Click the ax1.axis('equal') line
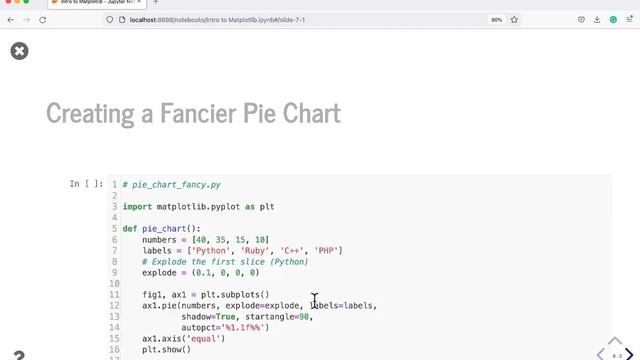Viewport: 640px width, 360px height. pyautogui.click(x=184, y=339)
